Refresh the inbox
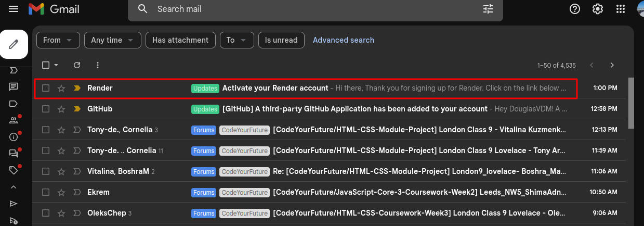This screenshot has width=644, height=226. pos(77,65)
